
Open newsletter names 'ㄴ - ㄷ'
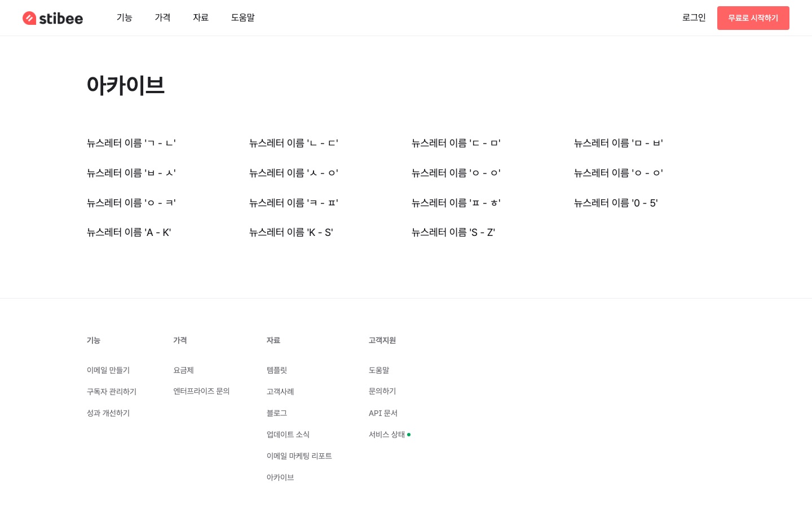click(x=294, y=143)
